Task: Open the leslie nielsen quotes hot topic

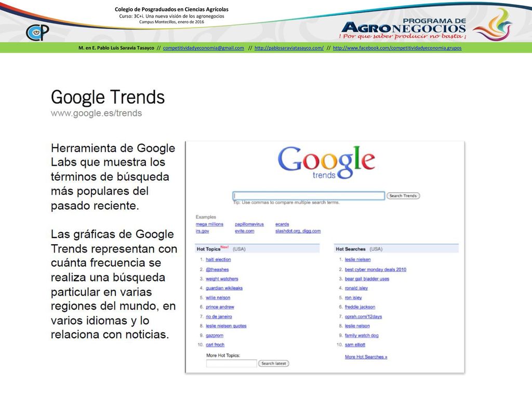Action: (226, 326)
